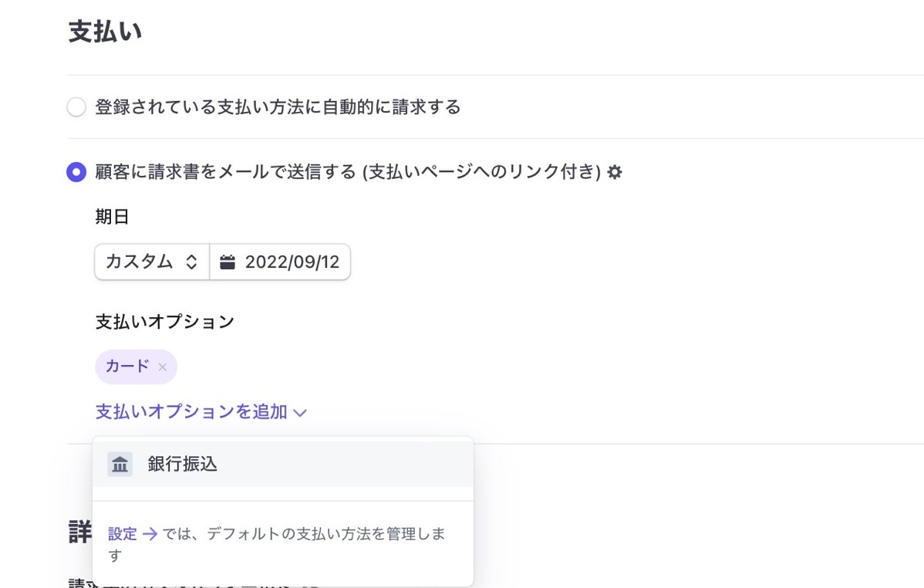Click the bank building icon in the dropdown
The width and height of the screenshot is (924, 588).
pos(120,465)
